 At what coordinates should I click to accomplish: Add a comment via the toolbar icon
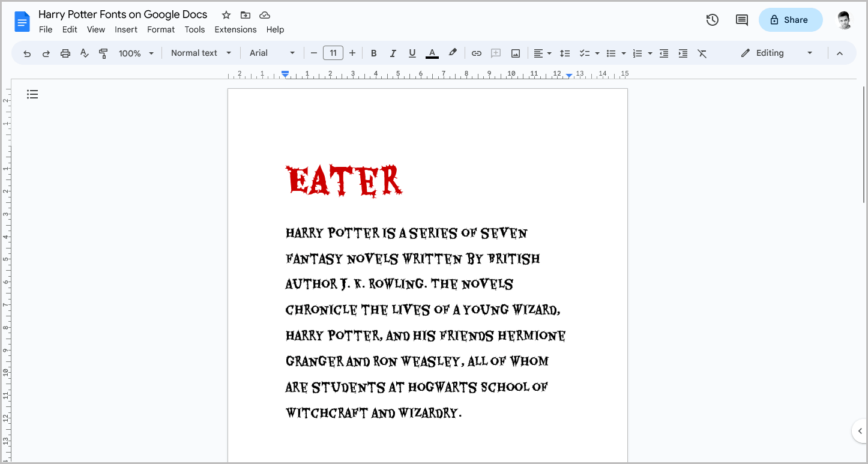tap(496, 53)
